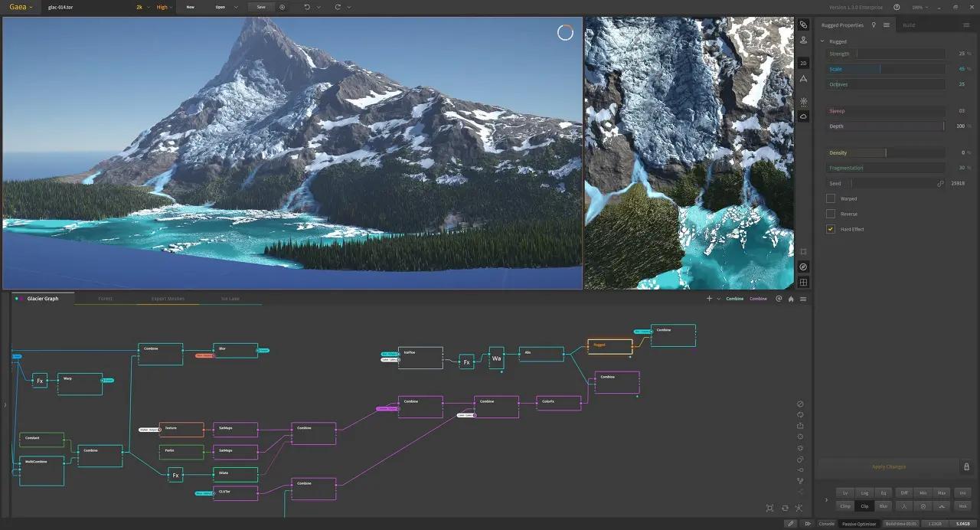Select the Rugged node in graph

[609, 347]
